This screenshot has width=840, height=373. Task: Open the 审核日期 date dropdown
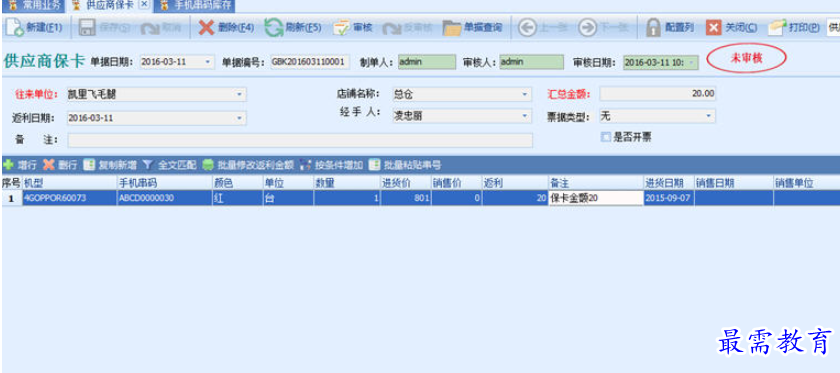[x=693, y=63]
